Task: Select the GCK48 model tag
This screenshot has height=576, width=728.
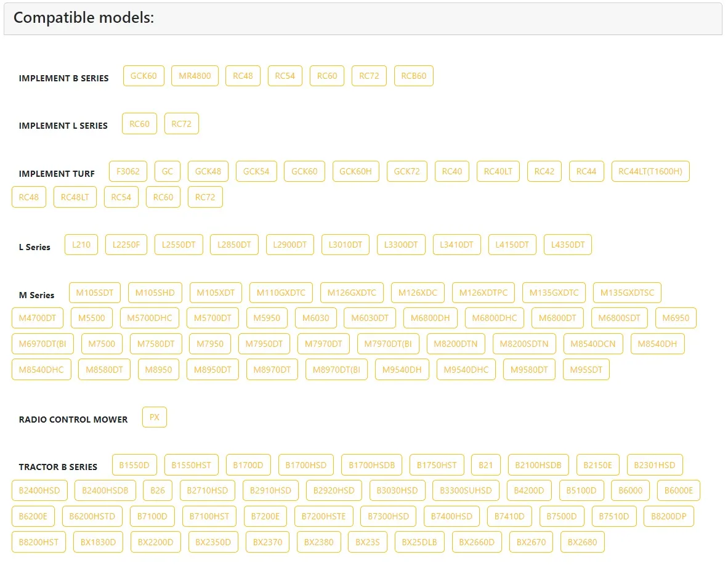Action: [208, 171]
